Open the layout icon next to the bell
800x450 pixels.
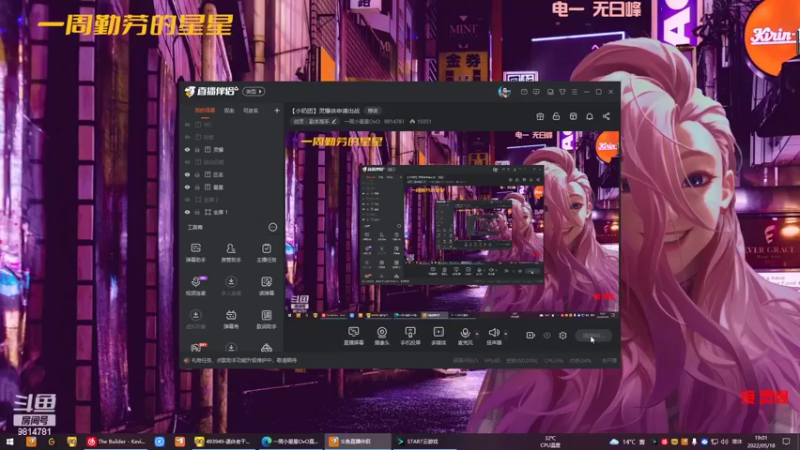[x=573, y=116]
